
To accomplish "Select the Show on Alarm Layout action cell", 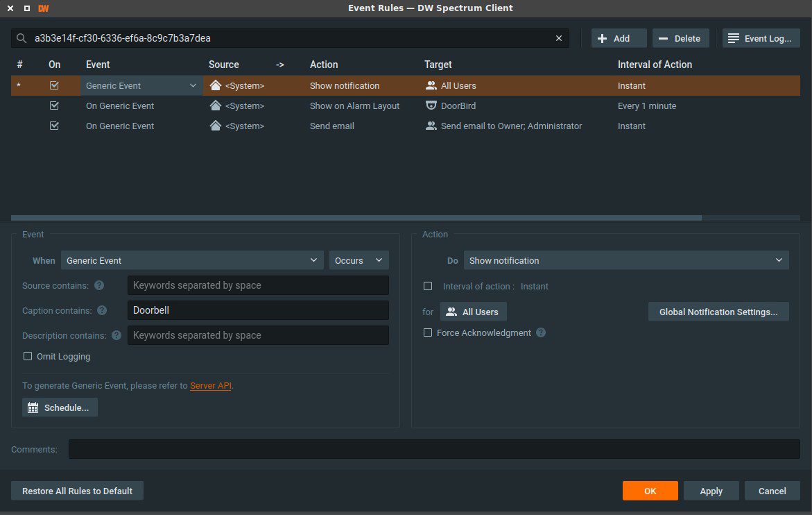I will 355,105.
